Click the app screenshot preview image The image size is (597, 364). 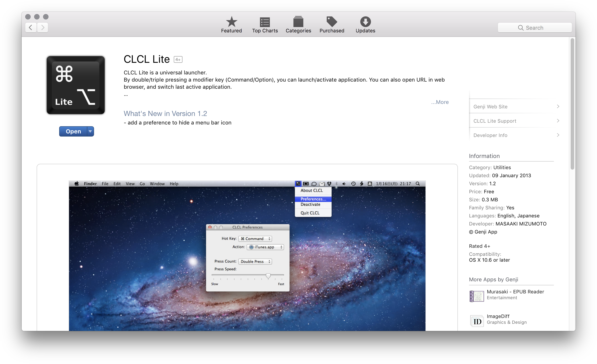point(247,255)
